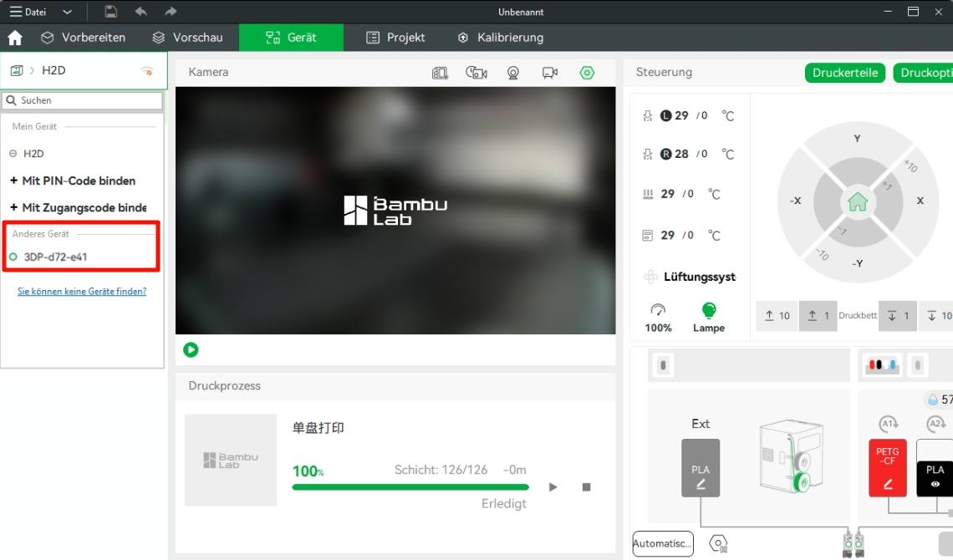Click the Suchen search field
Viewport: 953px width, 560px height.
click(83, 100)
